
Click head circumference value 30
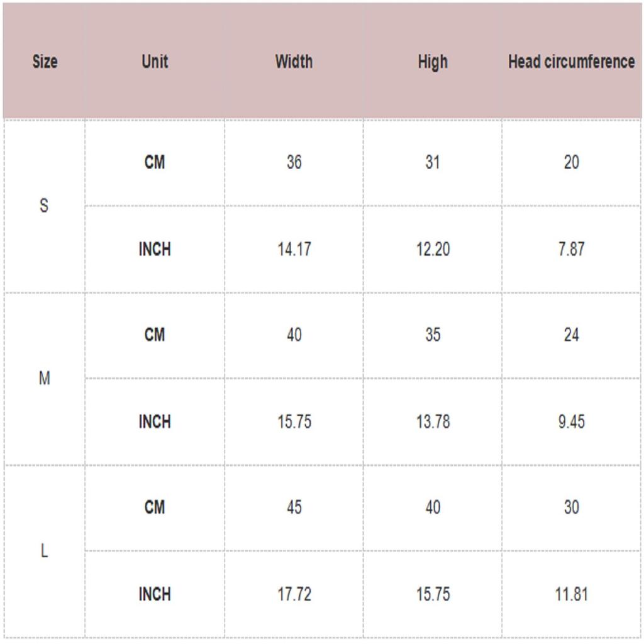pyautogui.click(x=571, y=507)
